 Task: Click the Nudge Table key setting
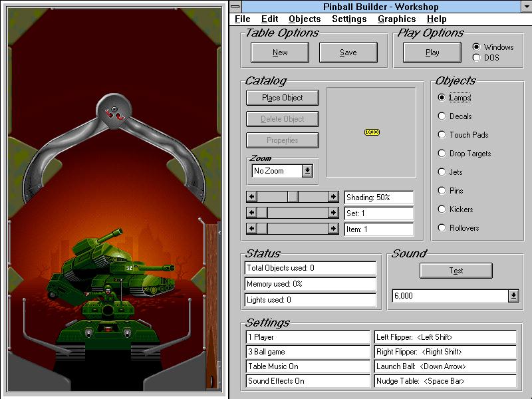446,381
